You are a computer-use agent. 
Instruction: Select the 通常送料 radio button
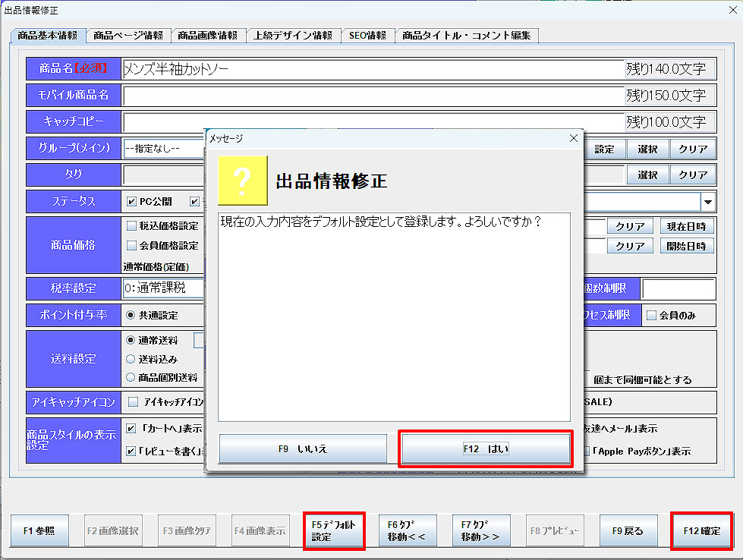pos(131,340)
